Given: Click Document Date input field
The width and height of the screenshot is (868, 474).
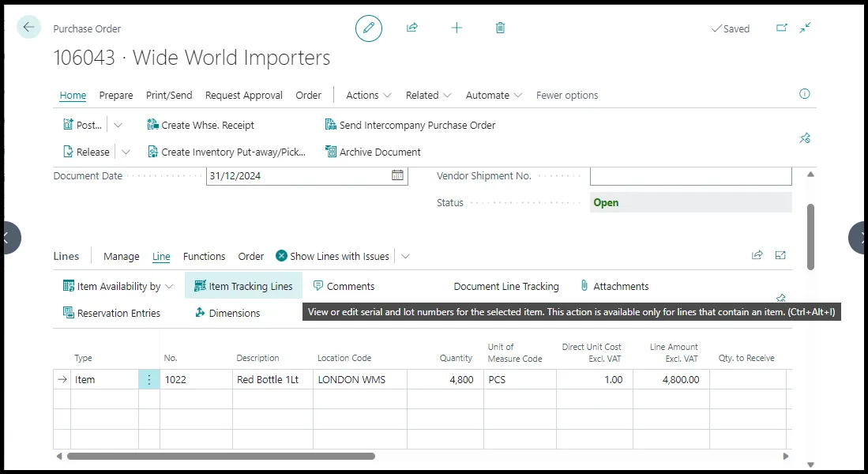Looking at the screenshot, I should pyautogui.click(x=307, y=175).
